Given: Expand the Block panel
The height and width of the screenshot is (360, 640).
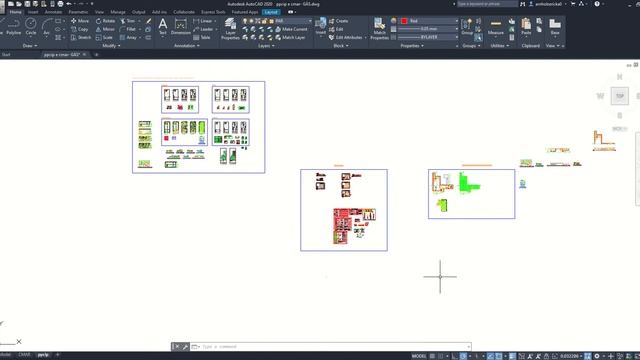Looking at the screenshot, I should pos(340,46).
